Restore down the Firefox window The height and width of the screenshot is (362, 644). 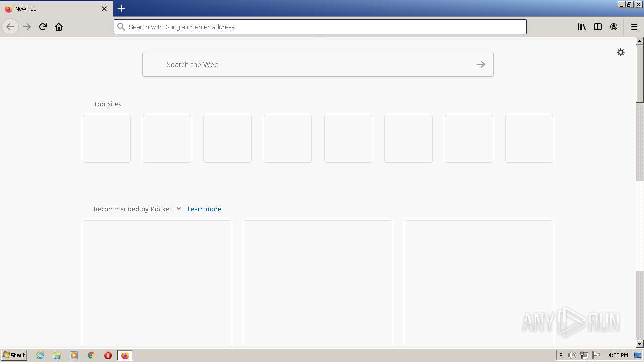pos(629,5)
